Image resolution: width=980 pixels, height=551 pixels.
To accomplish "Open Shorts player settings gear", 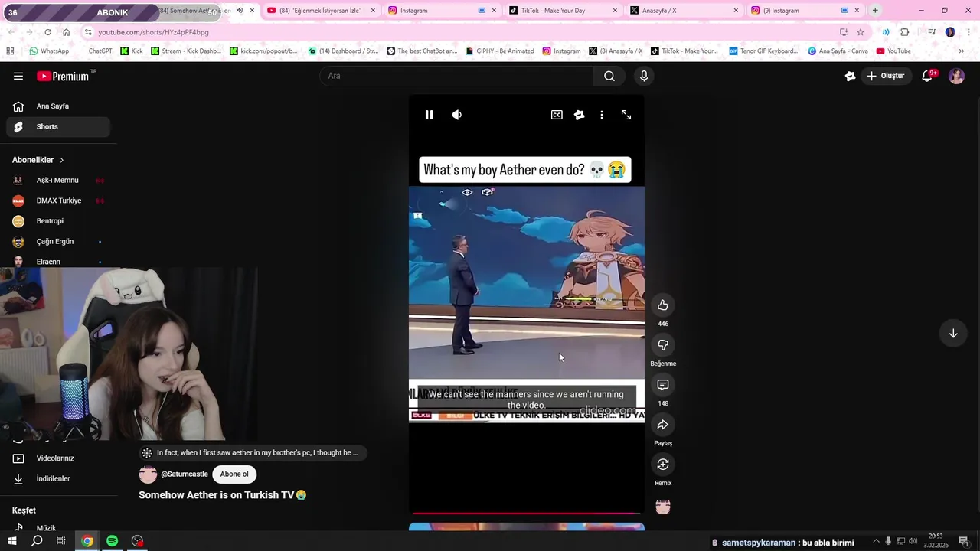I will tap(579, 115).
